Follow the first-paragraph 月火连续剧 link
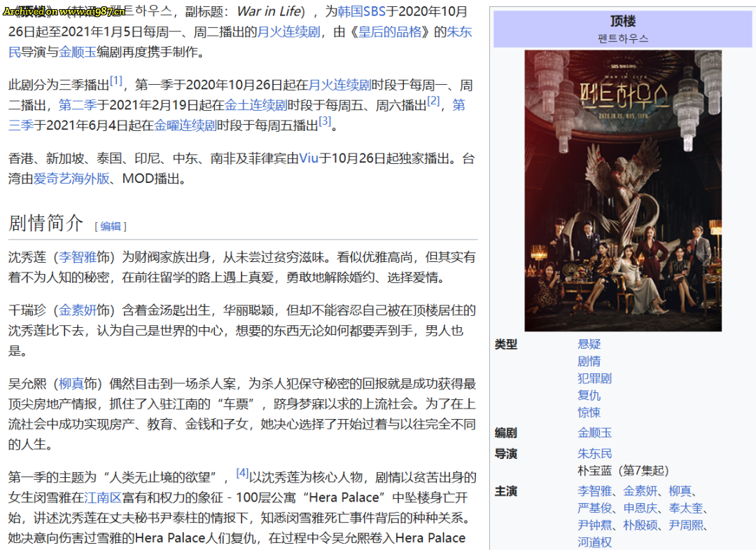756x550 pixels. [x=288, y=32]
